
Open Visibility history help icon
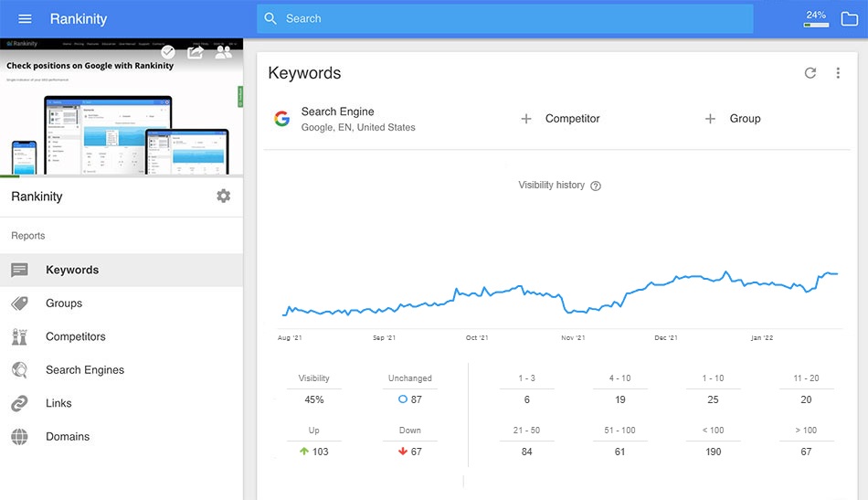click(596, 186)
